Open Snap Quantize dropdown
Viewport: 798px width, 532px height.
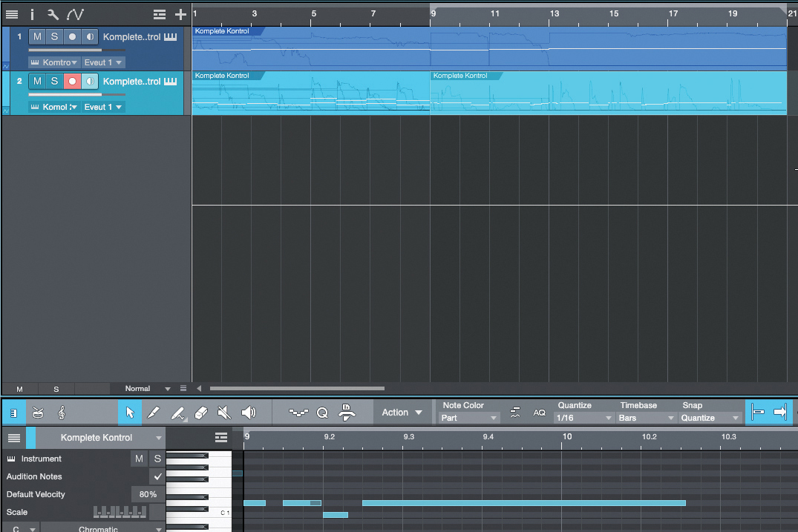pyautogui.click(x=710, y=418)
